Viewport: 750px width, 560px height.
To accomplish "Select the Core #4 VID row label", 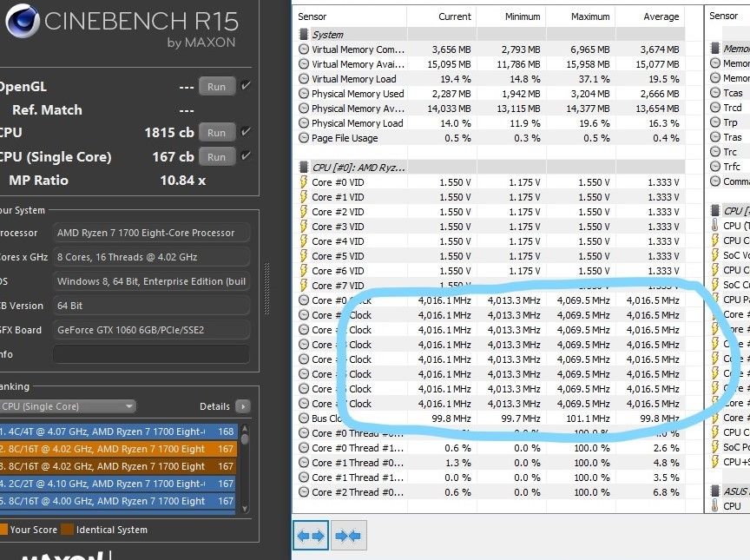I will coord(338,241).
